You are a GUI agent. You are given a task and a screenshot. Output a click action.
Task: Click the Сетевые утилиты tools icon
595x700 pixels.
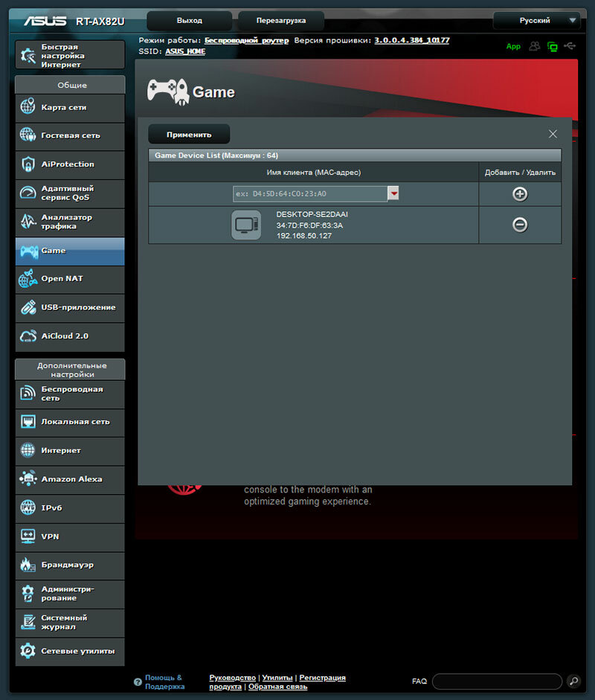point(28,651)
